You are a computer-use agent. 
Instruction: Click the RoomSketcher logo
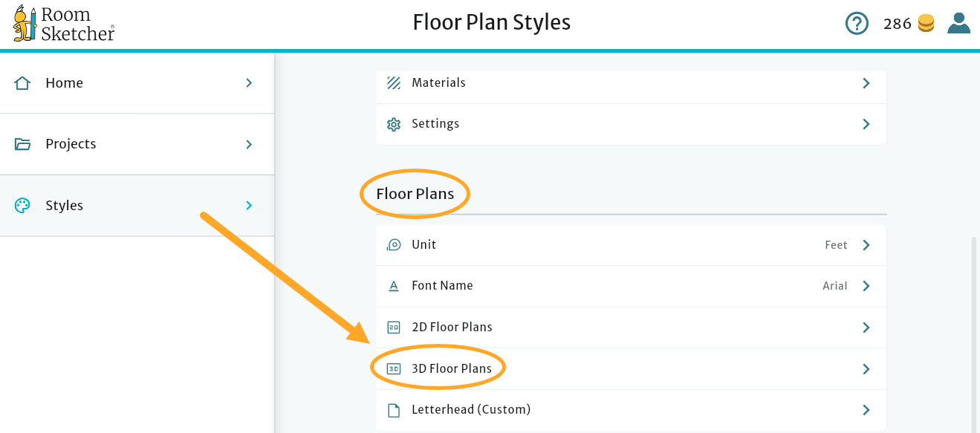(62, 23)
